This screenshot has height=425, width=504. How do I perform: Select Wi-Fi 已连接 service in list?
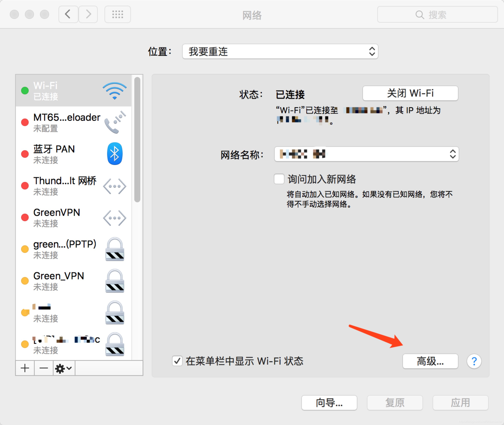tap(74, 91)
